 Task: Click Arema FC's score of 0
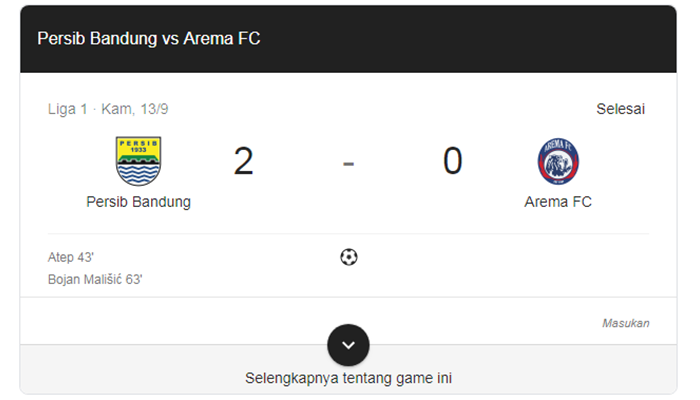pos(452,161)
